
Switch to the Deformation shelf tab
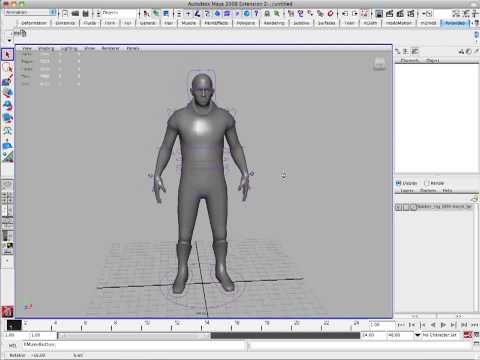[34, 23]
